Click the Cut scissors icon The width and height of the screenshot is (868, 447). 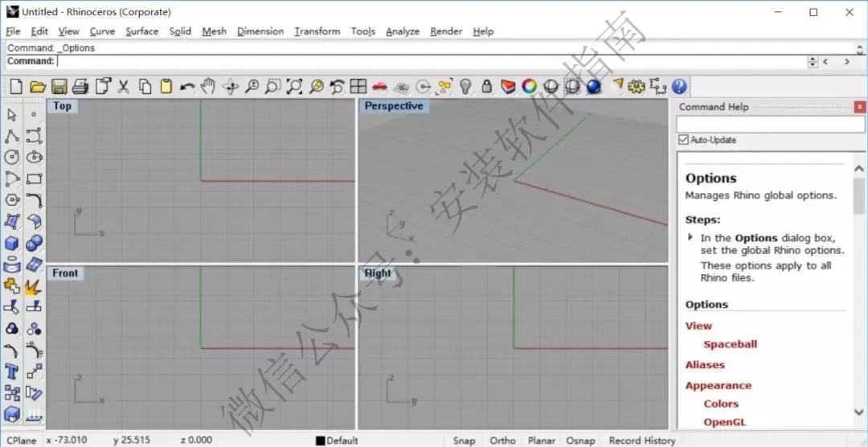coord(124,86)
